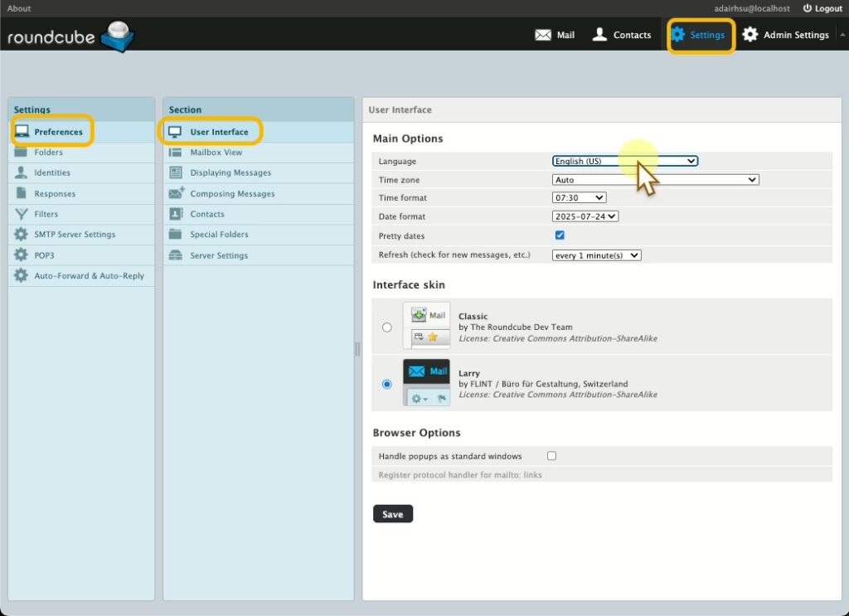This screenshot has width=849, height=616.
Task: Select Mailbox View section label
Action: [x=216, y=152]
